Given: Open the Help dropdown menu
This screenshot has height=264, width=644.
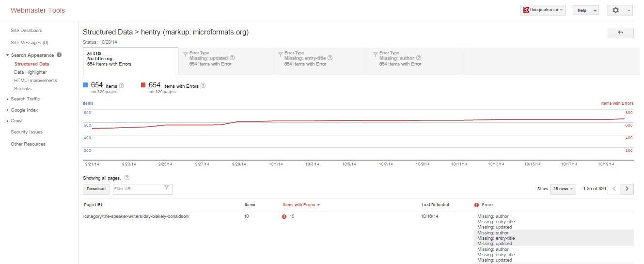Looking at the screenshot, I should [x=585, y=10].
